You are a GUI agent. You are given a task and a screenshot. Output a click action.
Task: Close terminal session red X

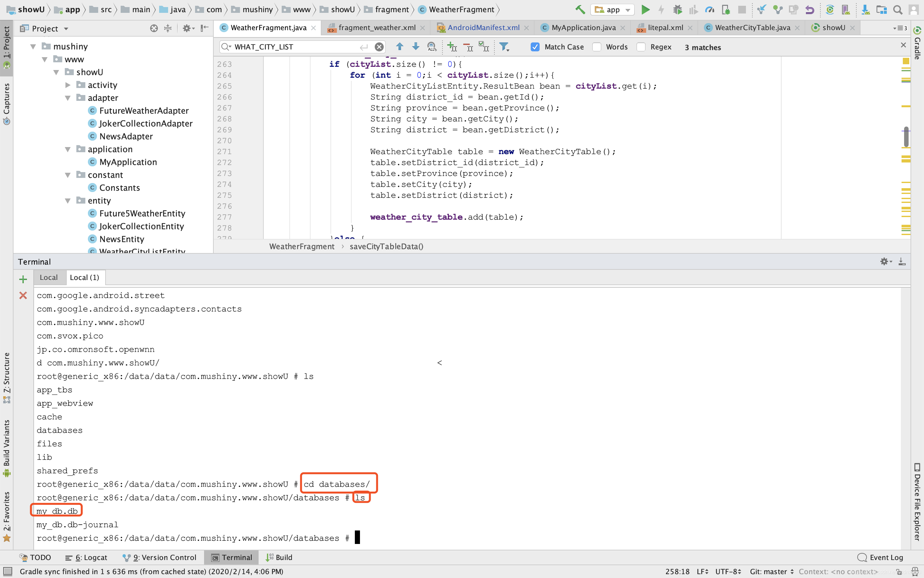click(23, 295)
